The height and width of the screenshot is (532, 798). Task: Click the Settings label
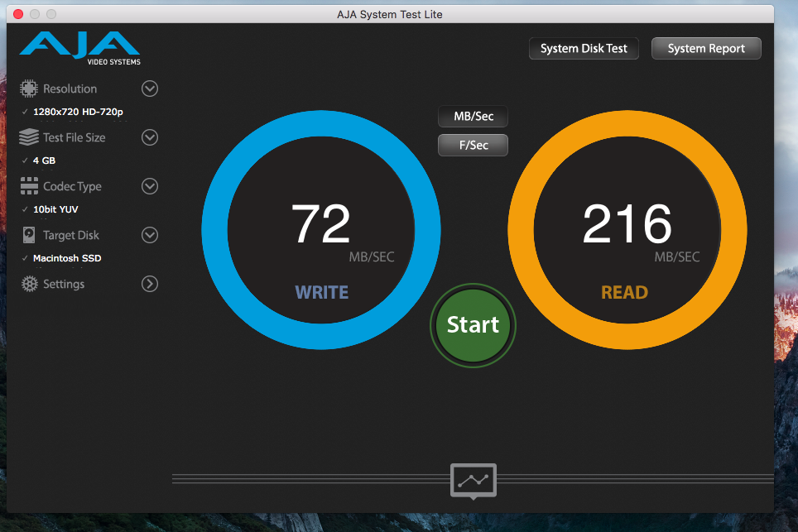[64, 284]
